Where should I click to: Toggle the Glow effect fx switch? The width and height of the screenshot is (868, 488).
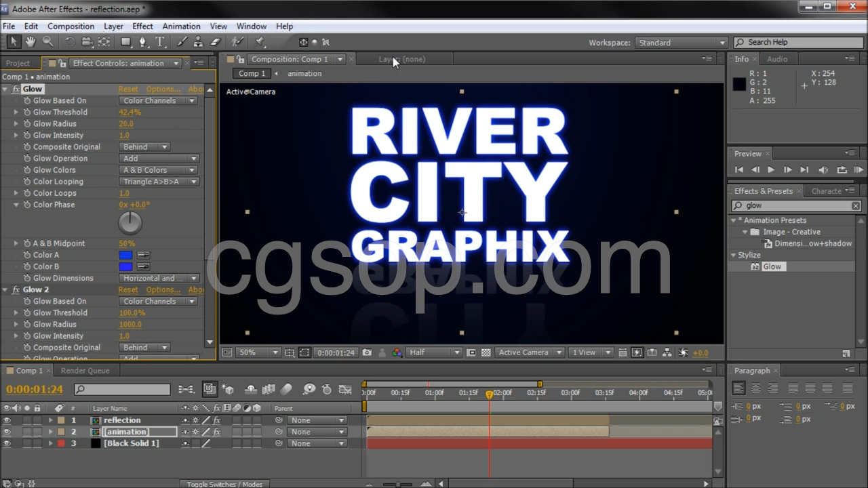click(16, 89)
